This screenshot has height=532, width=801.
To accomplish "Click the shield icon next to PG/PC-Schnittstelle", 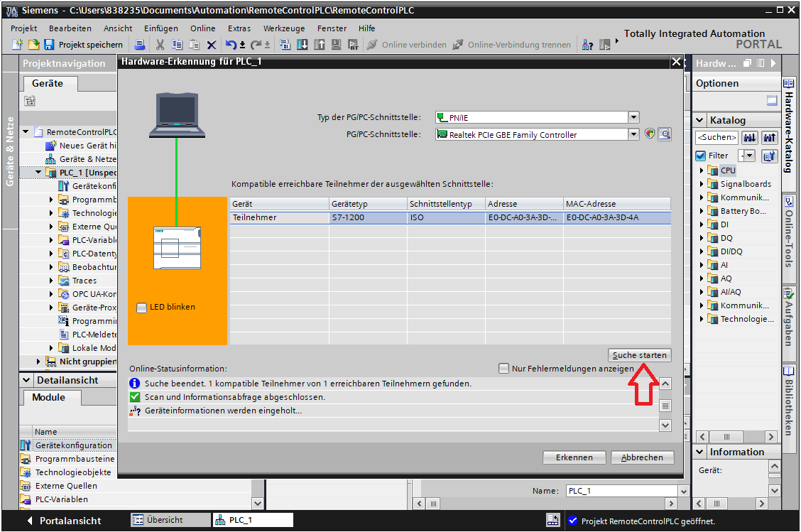I will coord(650,134).
